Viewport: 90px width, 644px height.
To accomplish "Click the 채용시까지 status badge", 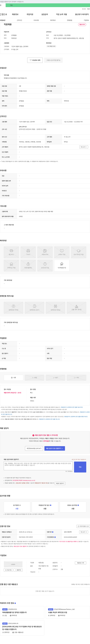I will pos(82,25).
